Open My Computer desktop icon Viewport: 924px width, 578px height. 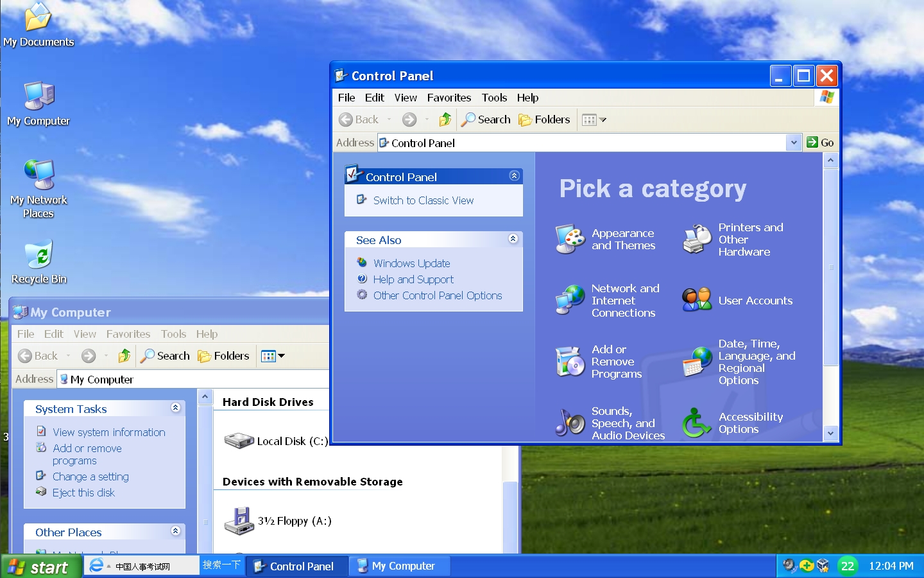[x=38, y=105]
